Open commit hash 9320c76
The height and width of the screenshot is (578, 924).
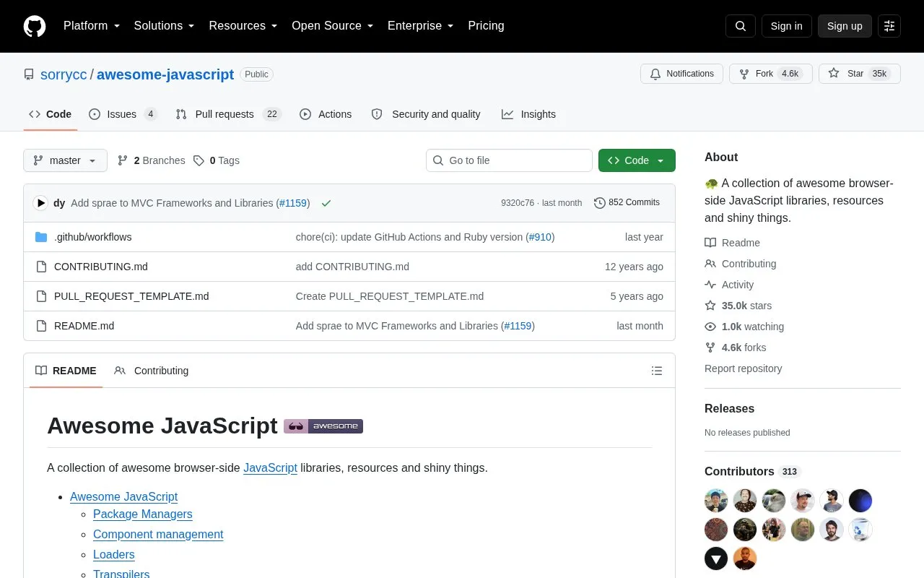518,203
